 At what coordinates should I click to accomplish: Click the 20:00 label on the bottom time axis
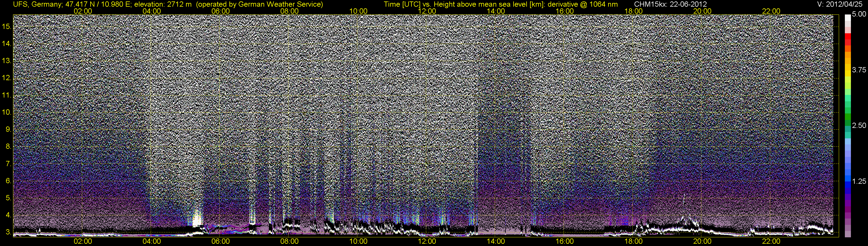702,241
